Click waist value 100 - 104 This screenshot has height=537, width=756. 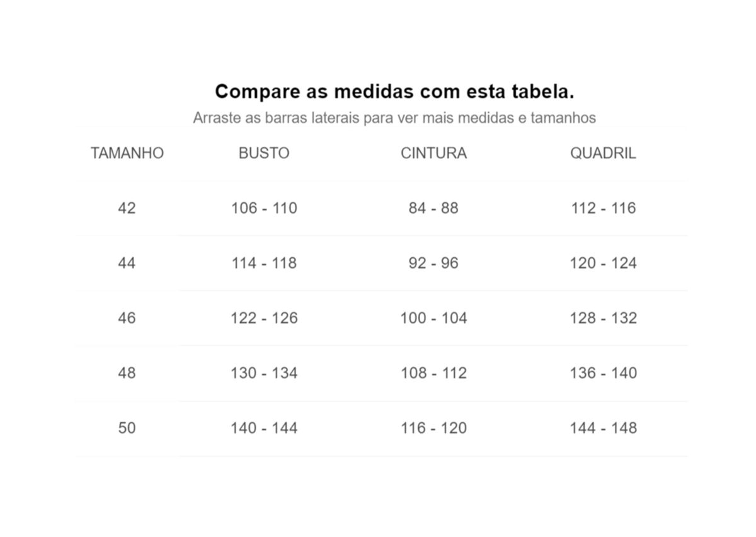433,318
